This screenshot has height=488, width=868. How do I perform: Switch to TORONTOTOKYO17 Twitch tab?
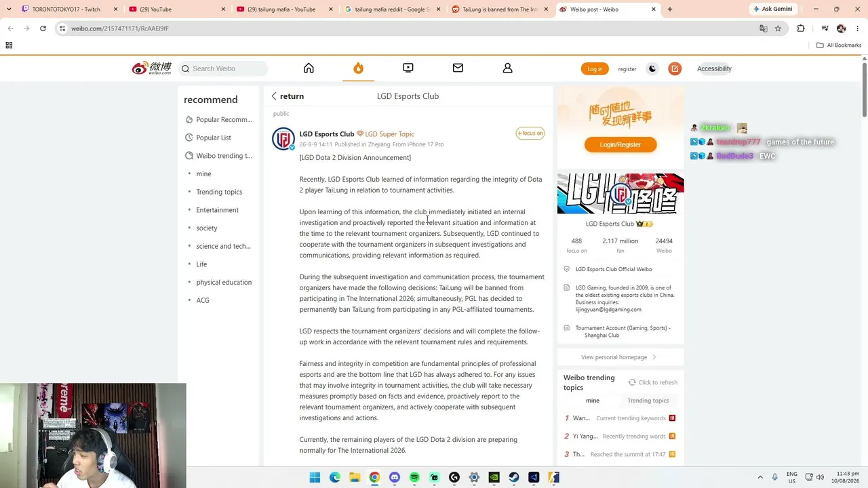point(69,9)
